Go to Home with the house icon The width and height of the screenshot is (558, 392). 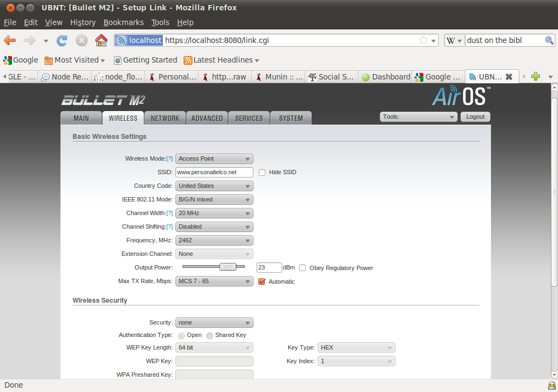click(101, 40)
